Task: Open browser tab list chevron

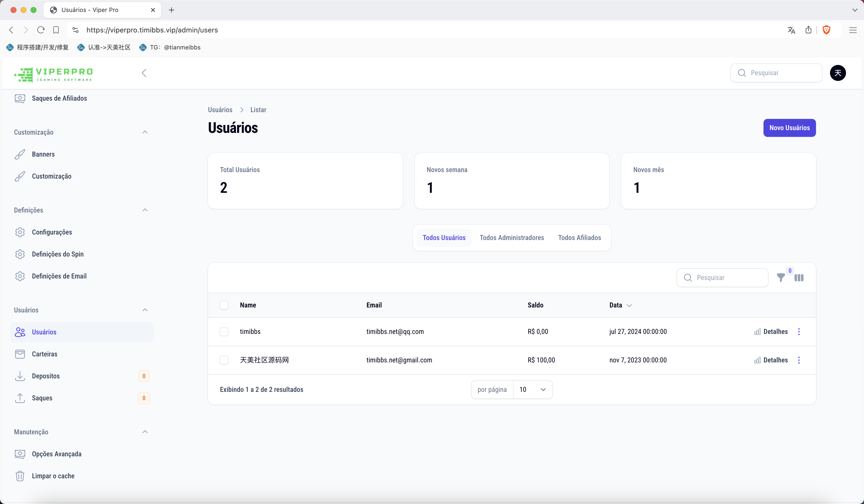Action: (855, 10)
